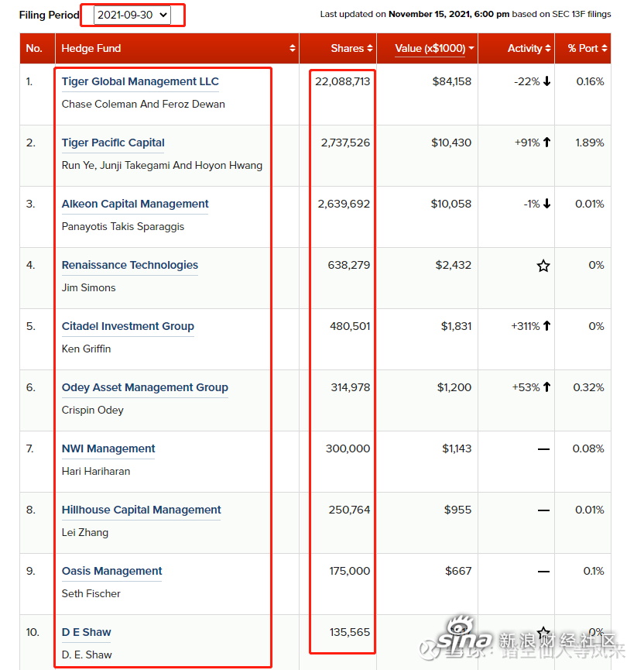Click manager name Jim Simons
The width and height of the screenshot is (644, 670).
[88, 287]
